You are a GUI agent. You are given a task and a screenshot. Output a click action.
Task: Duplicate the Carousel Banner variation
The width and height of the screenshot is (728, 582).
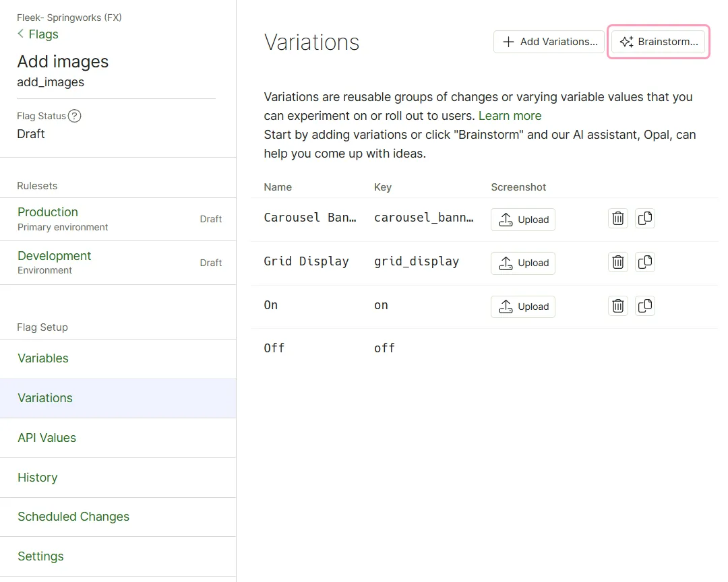(x=645, y=219)
